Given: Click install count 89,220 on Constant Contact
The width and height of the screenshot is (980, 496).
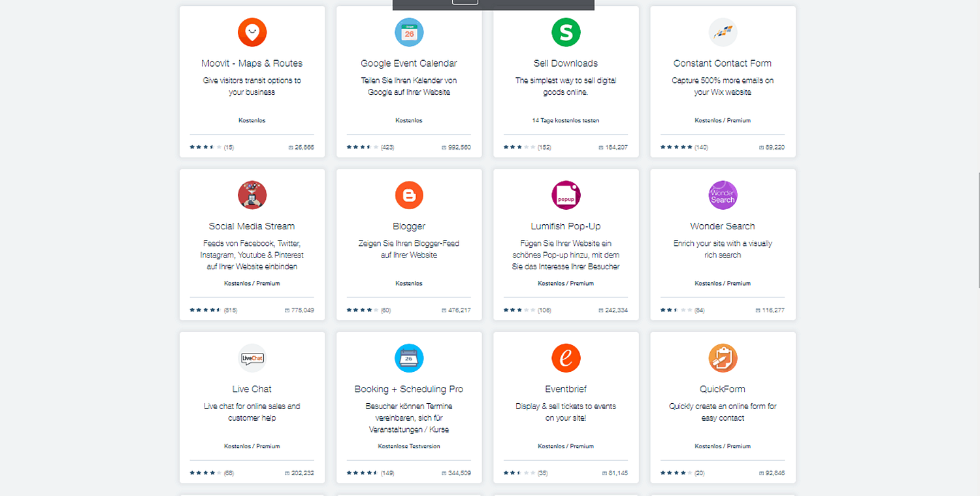Looking at the screenshot, I should point(772,148).
